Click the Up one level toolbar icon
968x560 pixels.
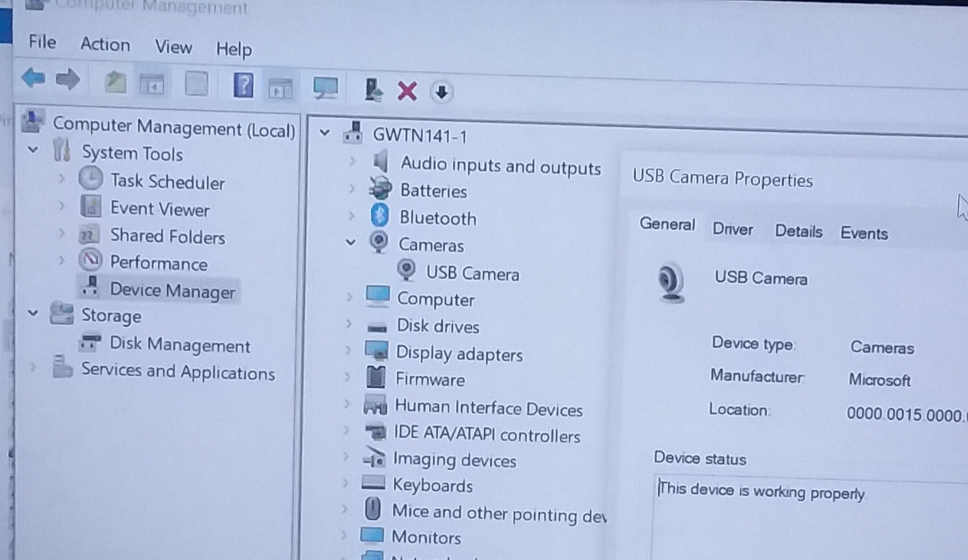coord(115,82)
